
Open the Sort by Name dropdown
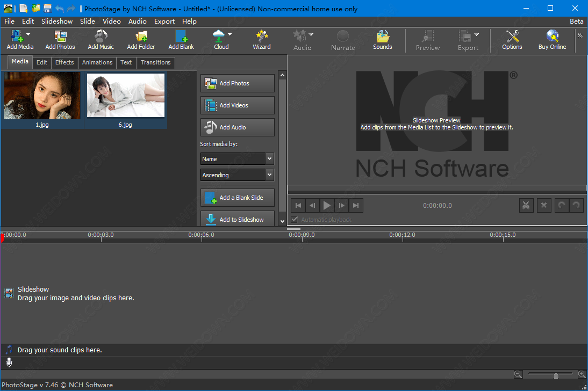coord(237,159)
